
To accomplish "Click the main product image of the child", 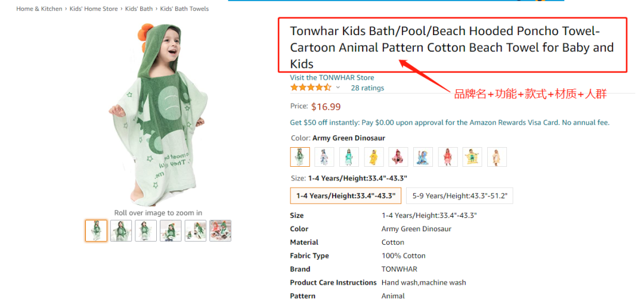I will (158, 116).
